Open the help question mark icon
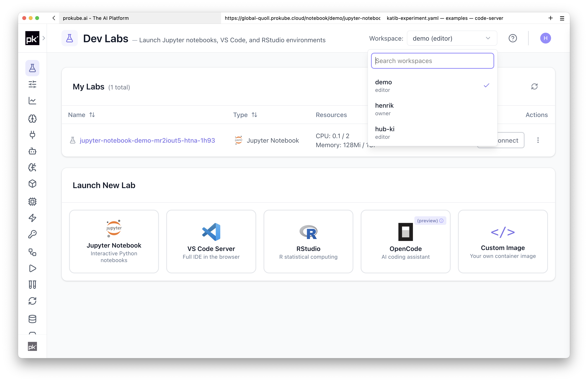Viewport: 588px width, 382px height. [513, 38]
